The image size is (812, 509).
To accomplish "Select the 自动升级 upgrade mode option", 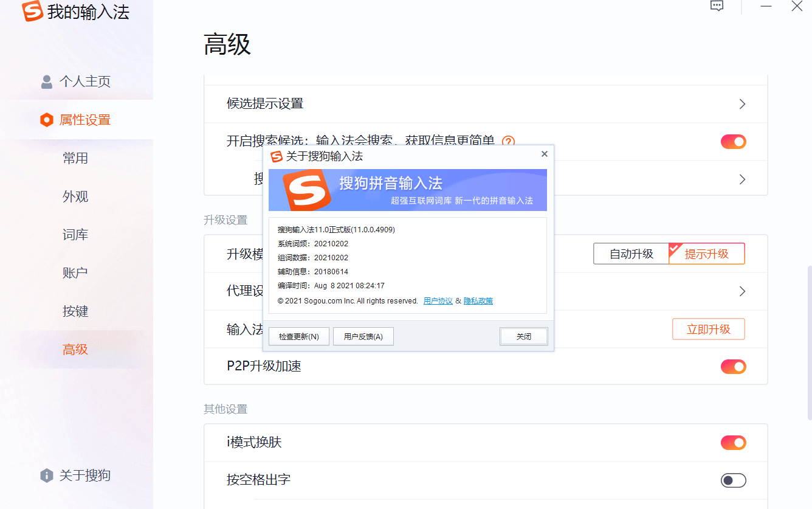I will [631, 254].
